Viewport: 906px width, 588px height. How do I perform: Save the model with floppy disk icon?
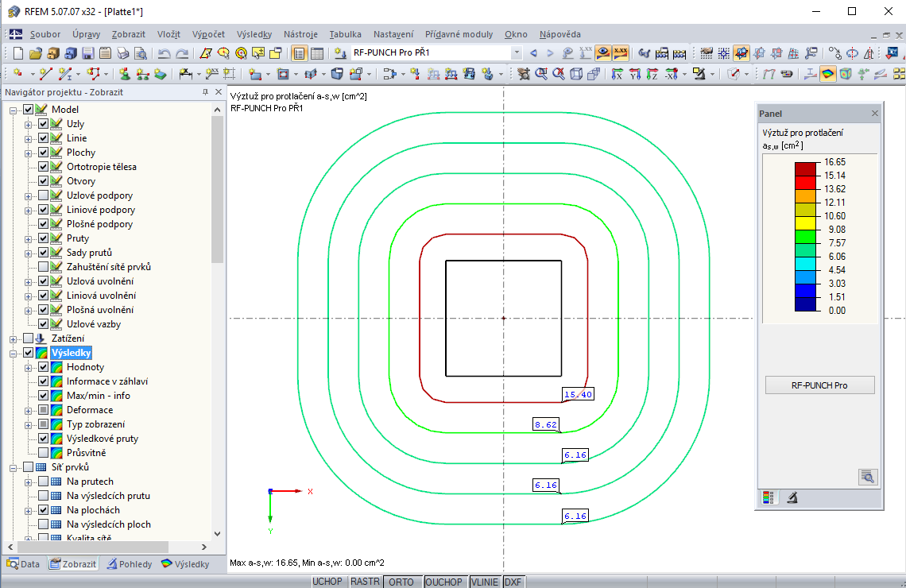[88, 54]
